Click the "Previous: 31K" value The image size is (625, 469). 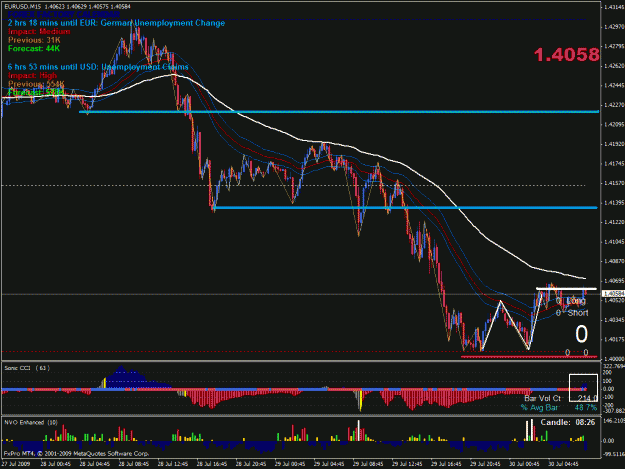point(34,40)
